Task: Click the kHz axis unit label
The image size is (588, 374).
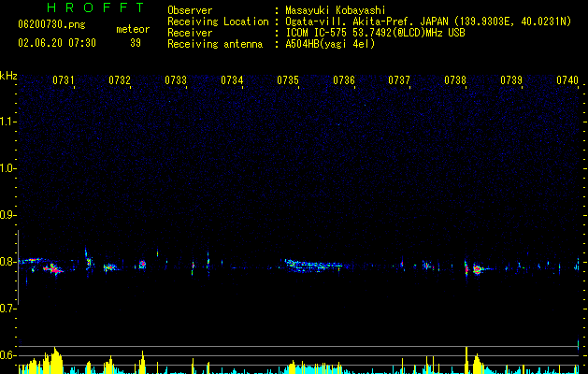Action: point(8,76)
